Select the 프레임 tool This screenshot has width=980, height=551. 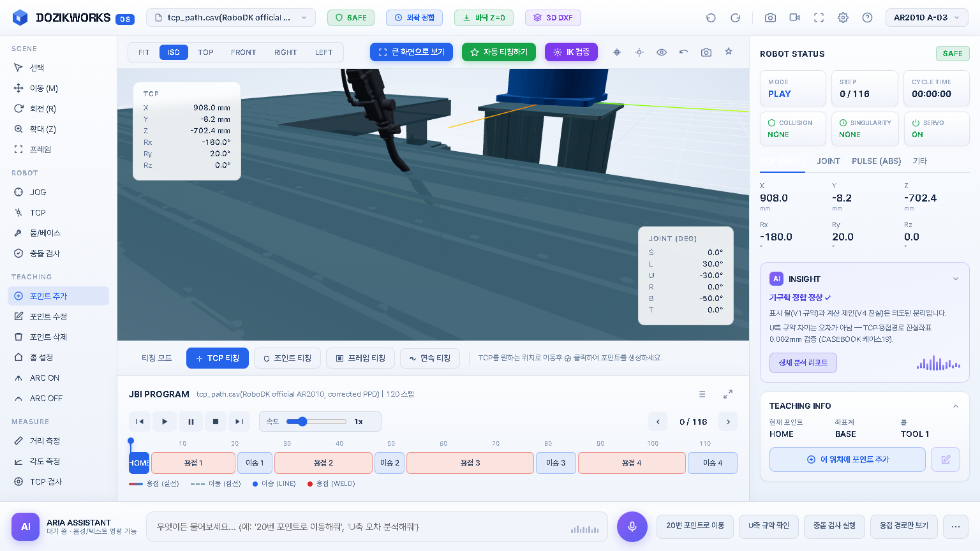[58, 149]
